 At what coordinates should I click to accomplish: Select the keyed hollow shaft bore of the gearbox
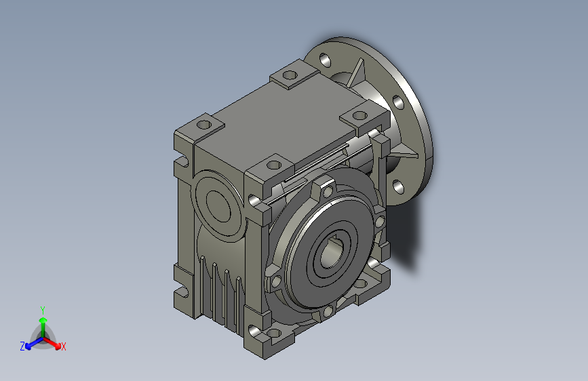pyautogui.click(x=332, y=254)
